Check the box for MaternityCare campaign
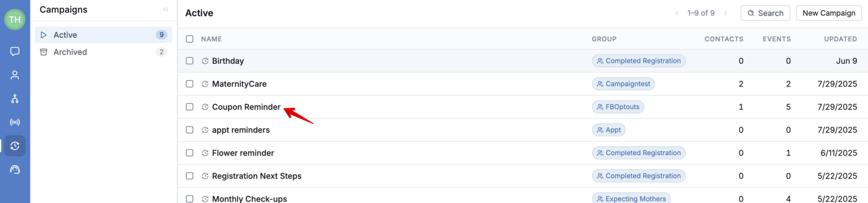This screenshot has height=203, width=868. tap(189, 84)
